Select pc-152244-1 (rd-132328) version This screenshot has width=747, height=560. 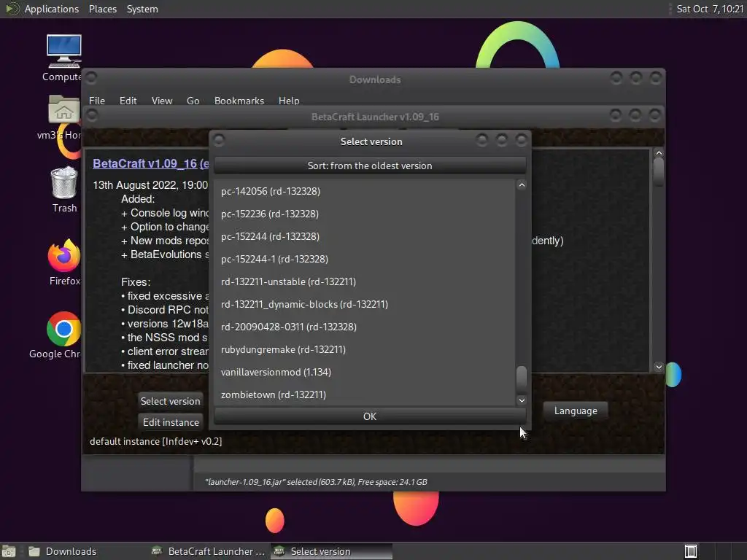(365, 259)
